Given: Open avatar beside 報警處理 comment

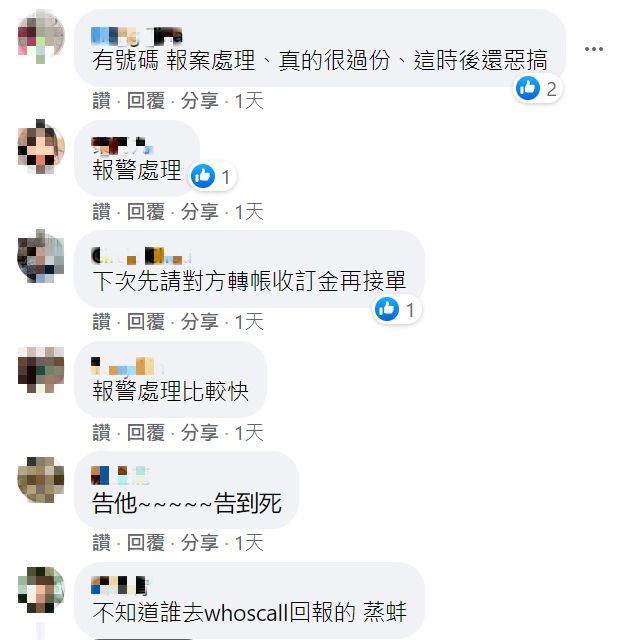Looking at the screenshot, I should [41, 146].
